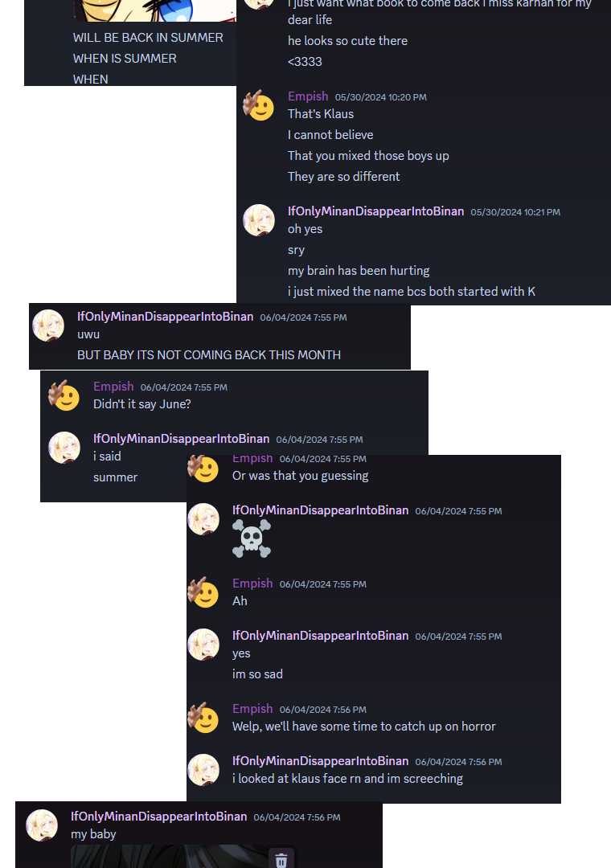Viewport: 611px width, 868px height.
Task: Open Empish's avatar beside "That's Klaus"
Action: (x=259, y=105)
